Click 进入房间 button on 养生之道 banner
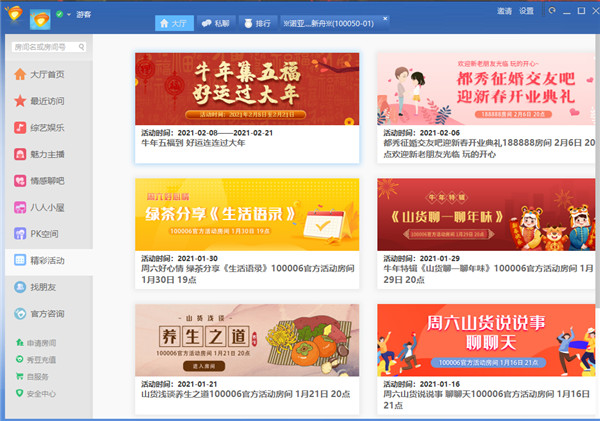This screenshot has height=421, width=600. click(204, 366)
